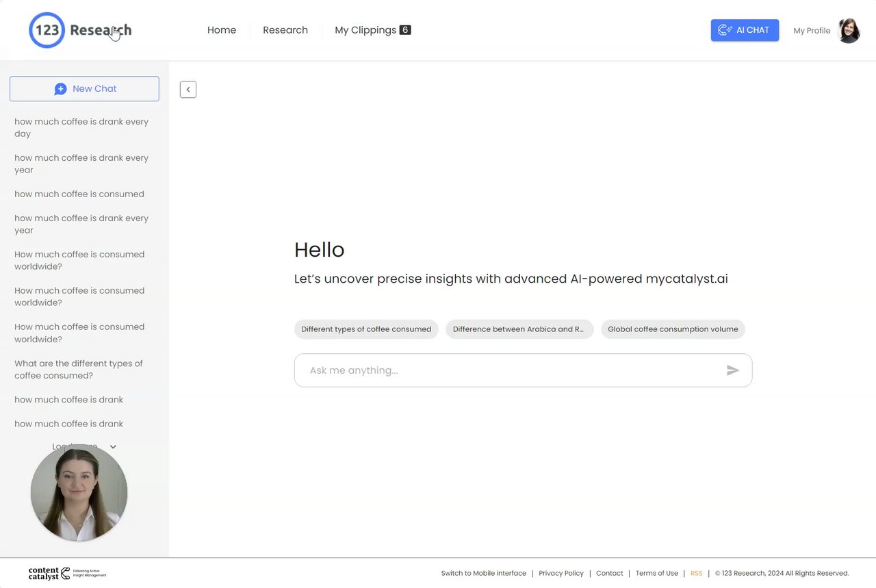Collapse the chat history sidebar
This screenshot has height=588, width=876.
point(188,90)
